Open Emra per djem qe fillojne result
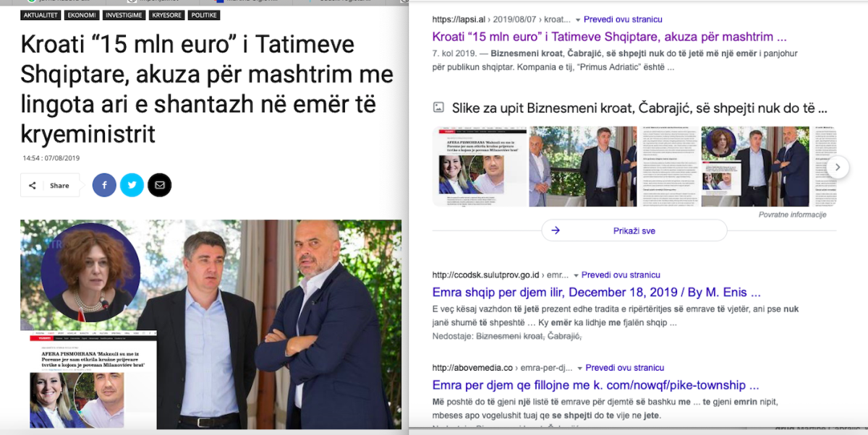The height and width of the screenshot is (435, 868). click(x=595, y=385)
